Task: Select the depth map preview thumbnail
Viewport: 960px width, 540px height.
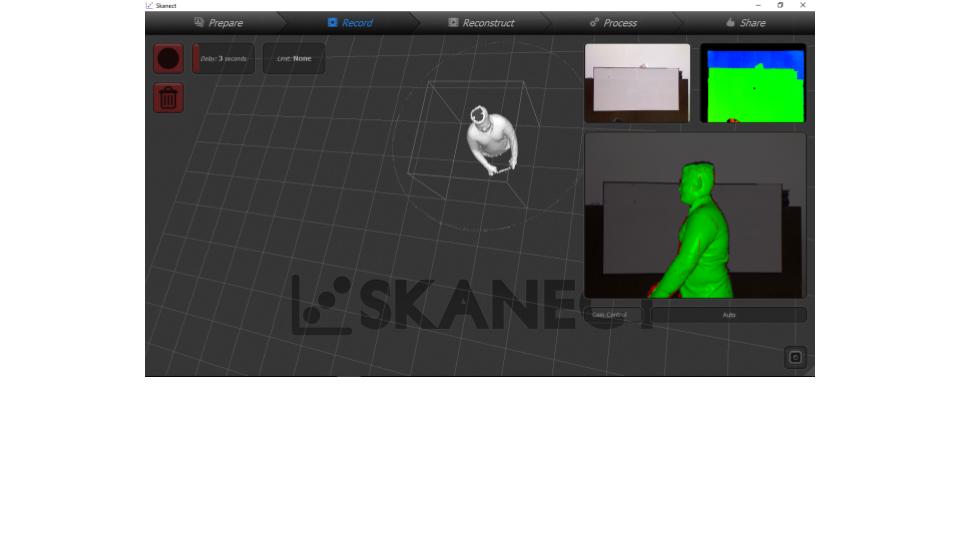Action: [753, 83]
